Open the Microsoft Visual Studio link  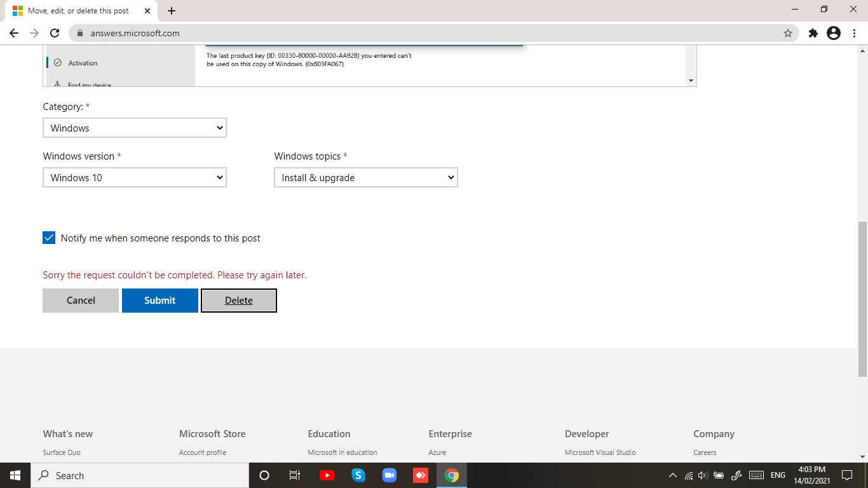[600, 452]
